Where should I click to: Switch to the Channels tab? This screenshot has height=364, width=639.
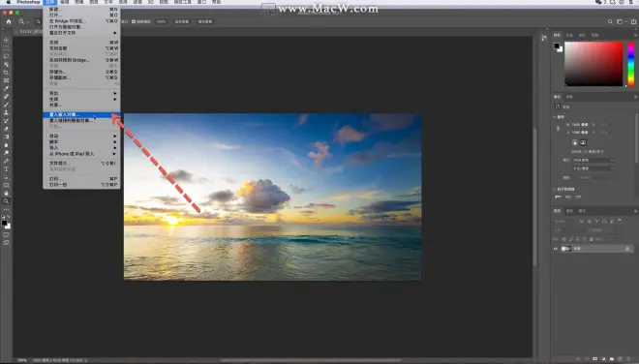569,211
